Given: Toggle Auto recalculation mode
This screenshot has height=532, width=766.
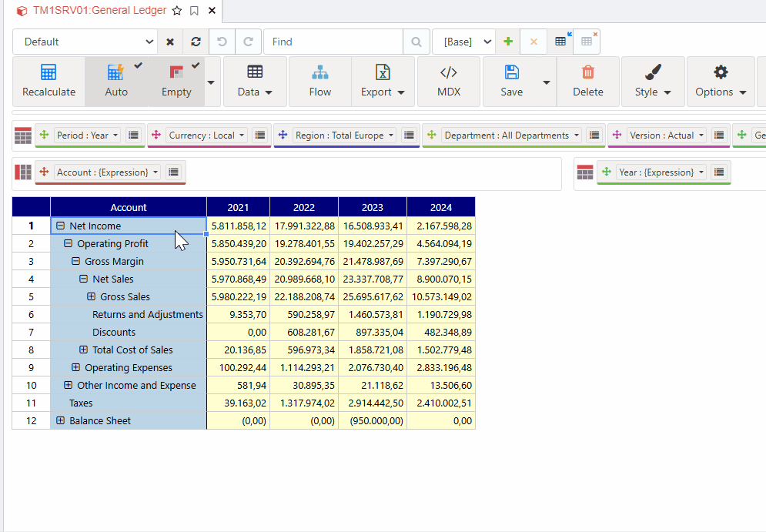Looking at the screenshot, I should (116, 81).
